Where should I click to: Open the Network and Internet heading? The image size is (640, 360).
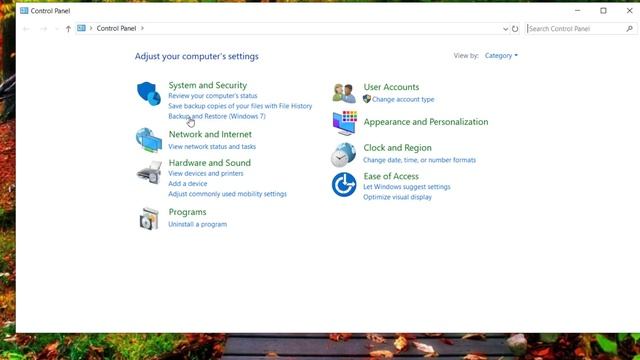click(210, 134)
